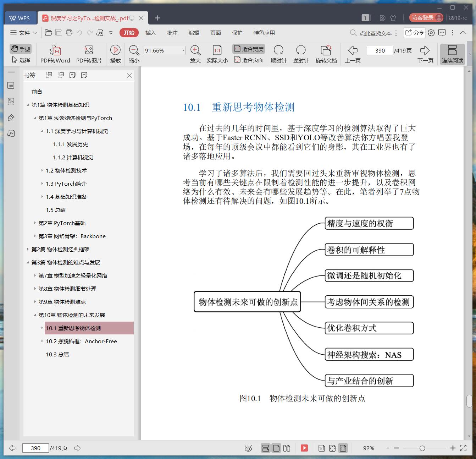Open WPS home tab
This screenshot has height=459, width=476.
click(20, 18)
